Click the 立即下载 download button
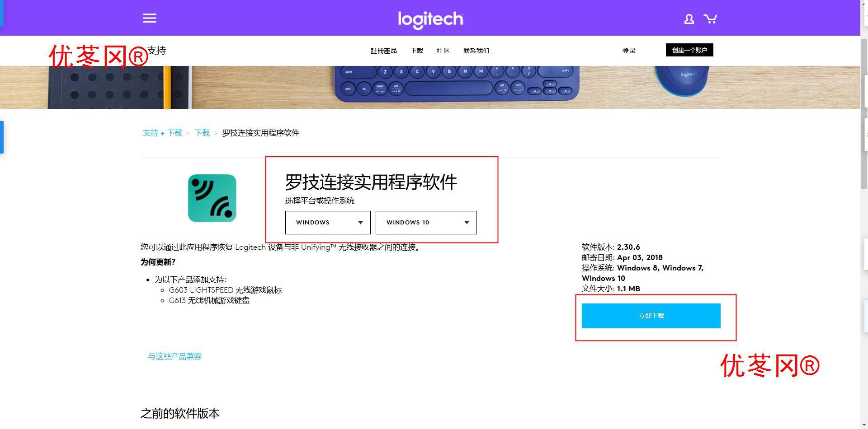The image size is (868, 429). (x=651, y=316)
